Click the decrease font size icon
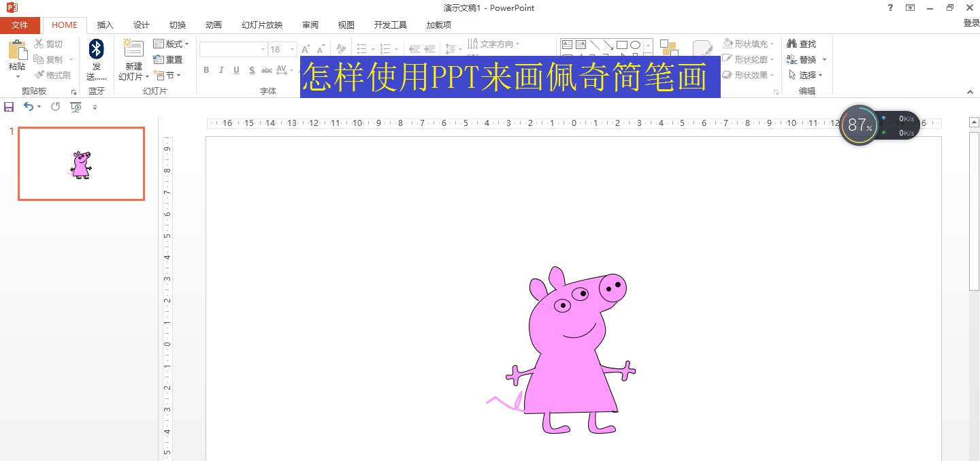 [321, 49]
